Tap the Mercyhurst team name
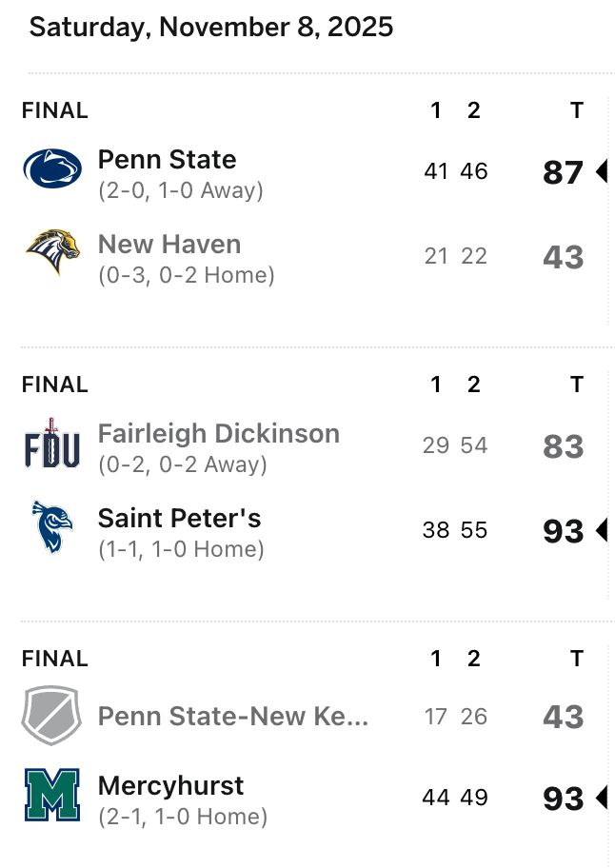This screenshot has height=868, width=615. pos(170,785)
